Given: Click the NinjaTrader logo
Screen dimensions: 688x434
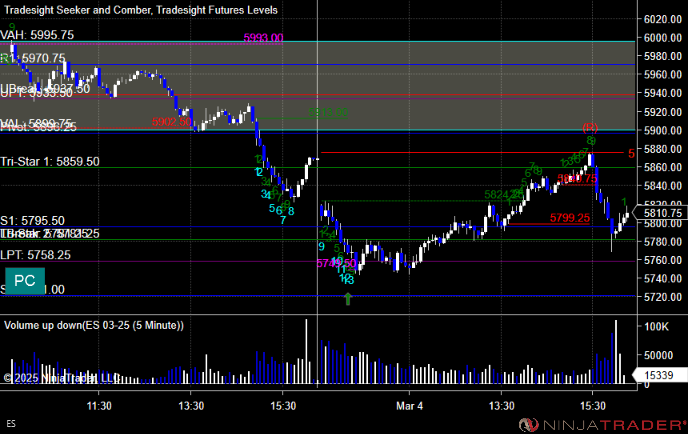Looking at the screenshot, I should tap(602, 425).
